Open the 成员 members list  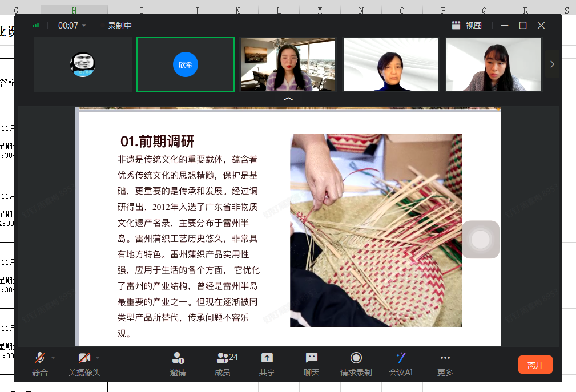click(223, 358)
